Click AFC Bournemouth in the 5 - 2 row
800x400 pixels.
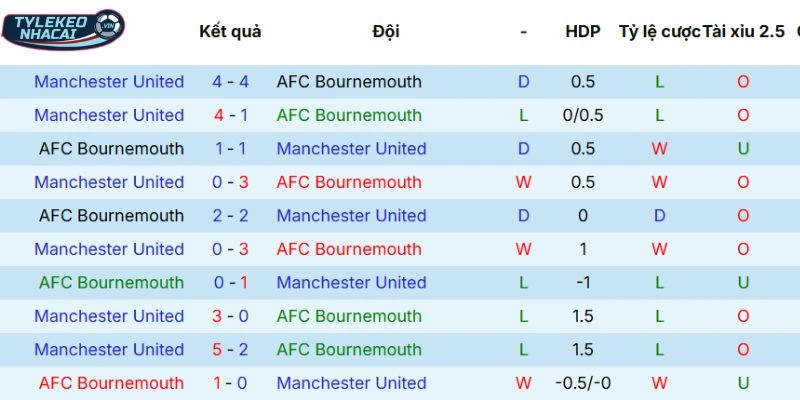[x=349, y=350]
